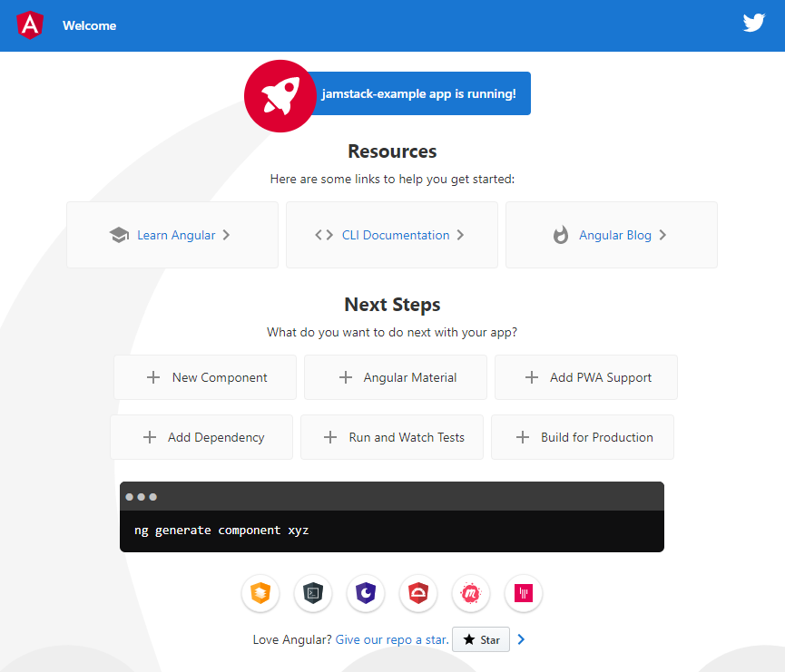Click the flame icon by Angular Blog
This screenshot has height=672, width=785.
(x=561, y=235)
